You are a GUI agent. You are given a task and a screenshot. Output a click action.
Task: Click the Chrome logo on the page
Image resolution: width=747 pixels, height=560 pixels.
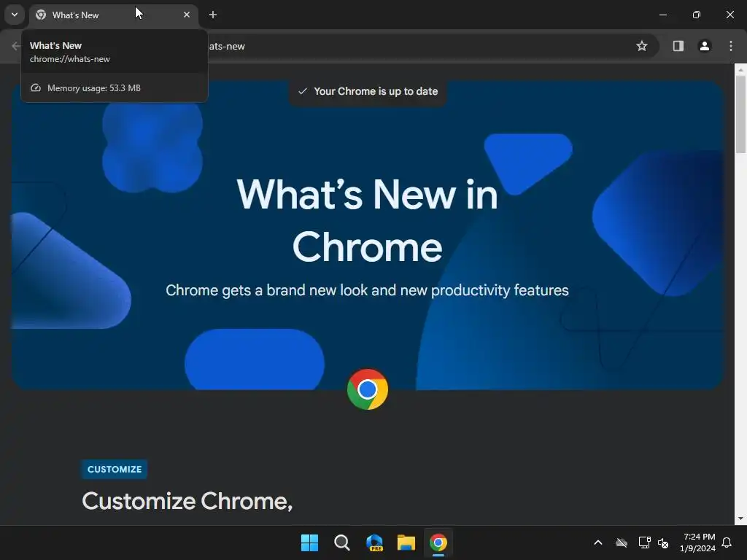pos(368,389)
